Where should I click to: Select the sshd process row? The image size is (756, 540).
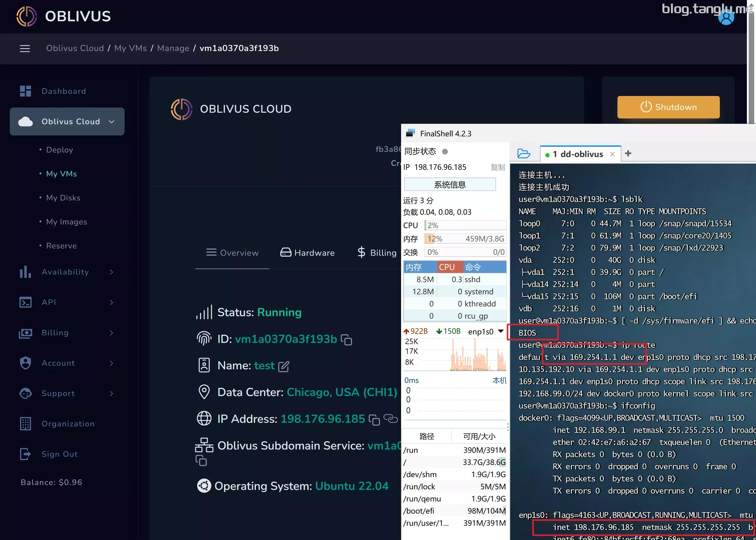click(x=455, y=279)
